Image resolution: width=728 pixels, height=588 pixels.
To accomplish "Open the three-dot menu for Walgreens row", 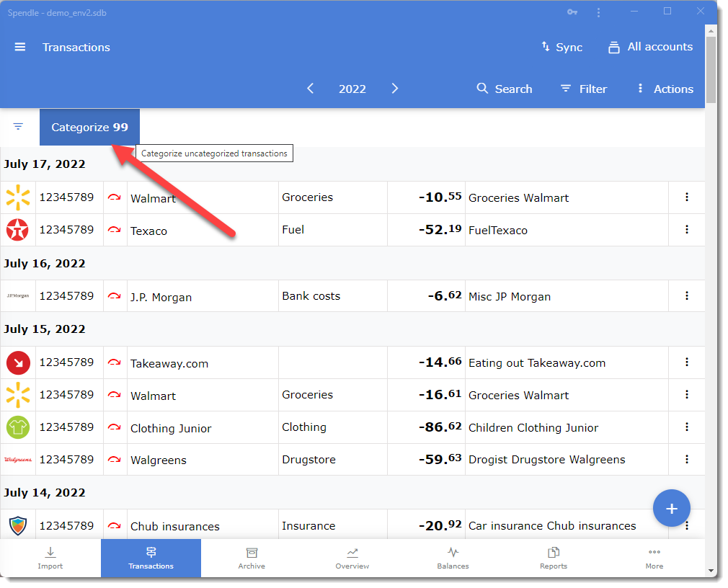I will [x=687, y=460].
